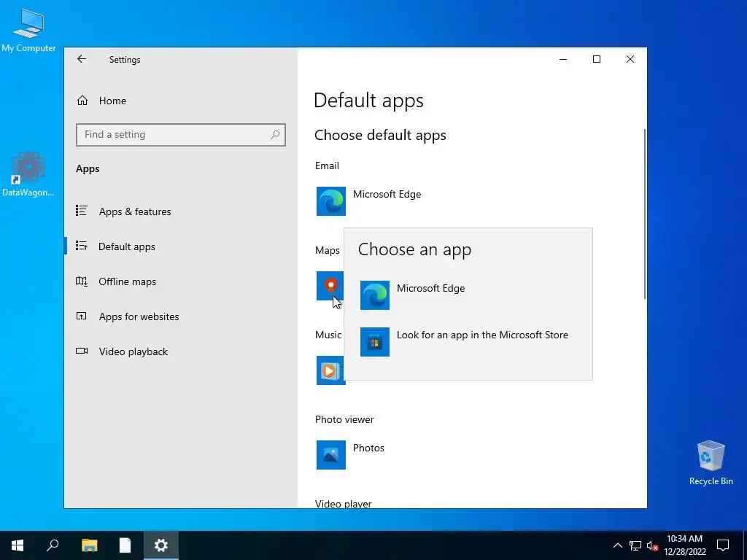Click the Settings window vertical scrollbar
This screenshot has width=747, height=560.
coord(645,214)
